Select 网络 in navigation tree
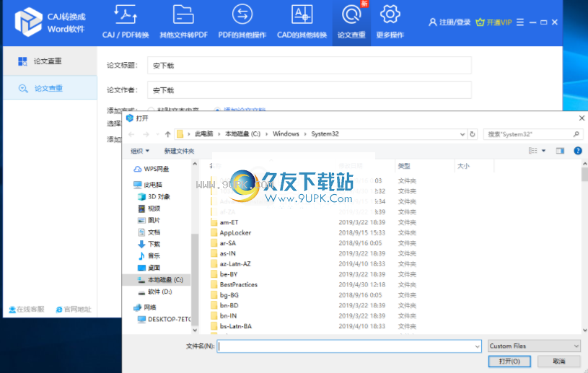The width and height of the screenshot is (588, 373). (145, 307)
